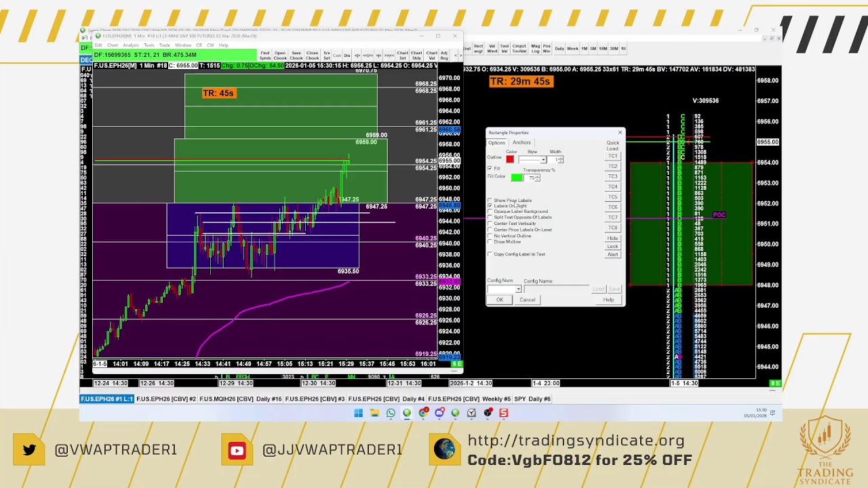Select the 5M timeframe button

593,48
